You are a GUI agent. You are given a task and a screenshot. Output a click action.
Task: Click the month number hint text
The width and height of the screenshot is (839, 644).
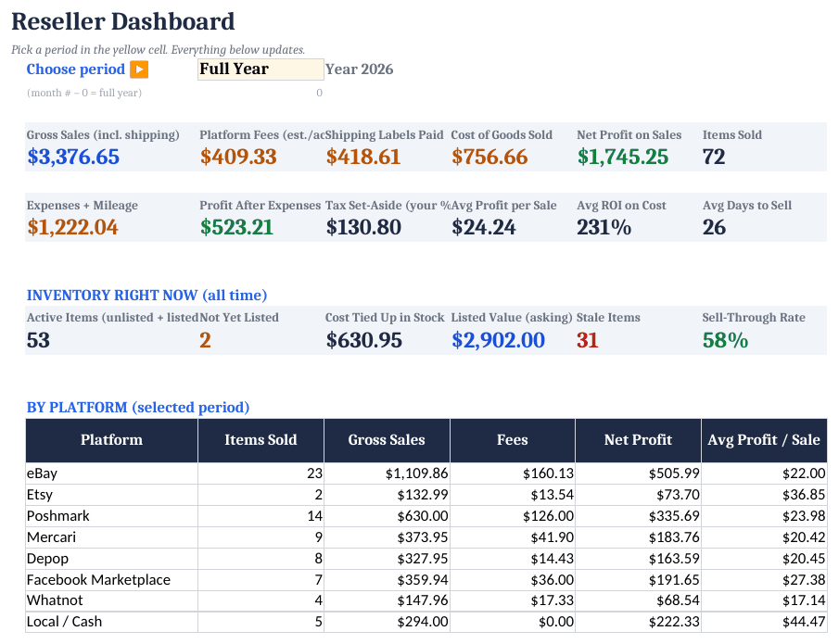tap(84, 93)
